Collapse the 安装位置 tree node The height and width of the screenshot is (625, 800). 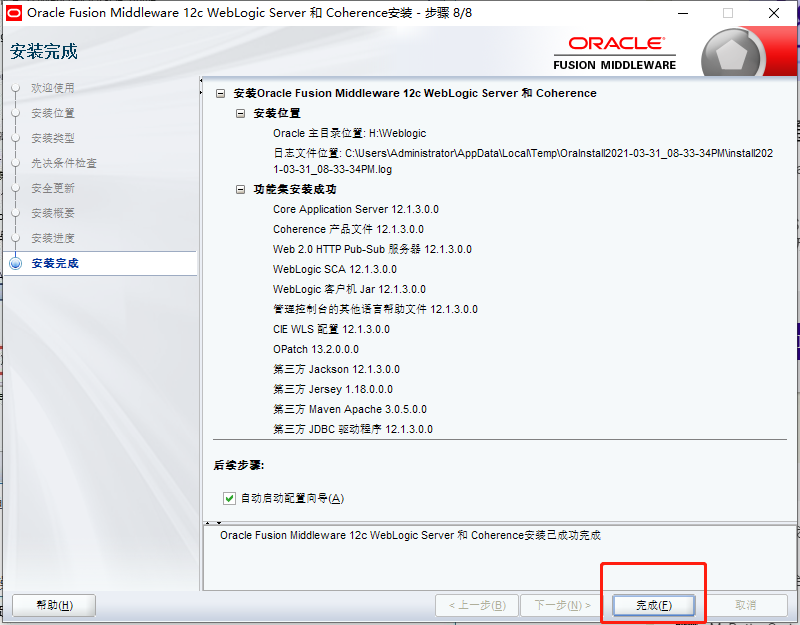click(x=240, y=113)
